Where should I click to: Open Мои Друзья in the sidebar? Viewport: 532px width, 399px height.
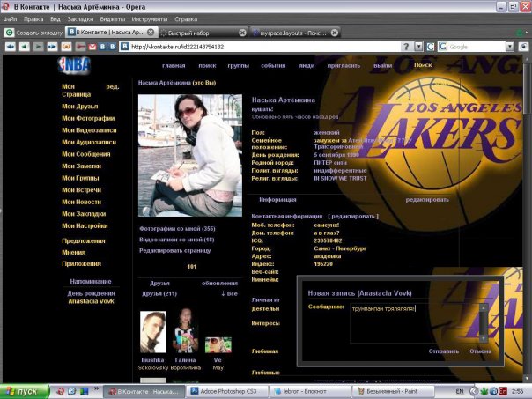[x=80, y=107]
